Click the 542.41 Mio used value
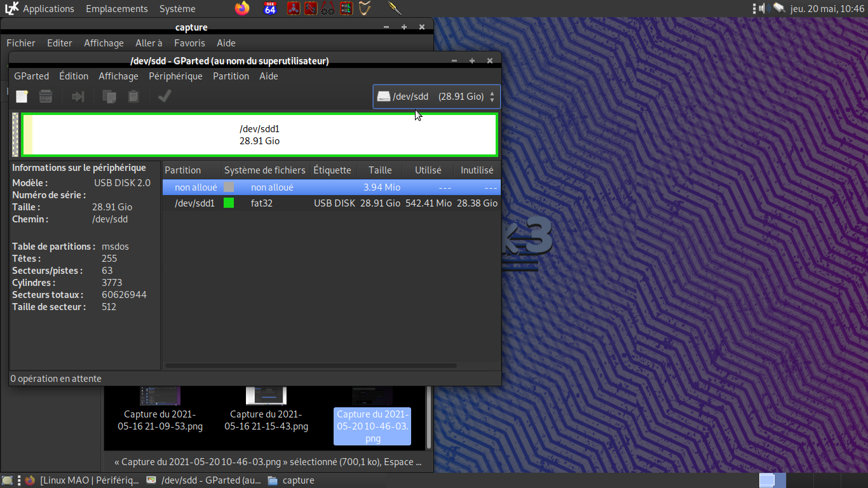Screen dimensions: 868x488 [x=429, y=203]
